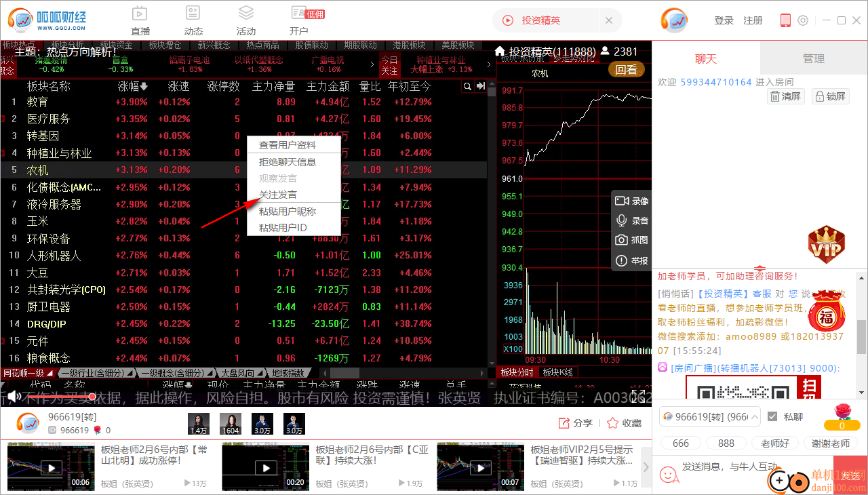Show the next recommended video with the right chevron
The width and height of the screenshot is (868, 495).
click(x=645, y=467)
